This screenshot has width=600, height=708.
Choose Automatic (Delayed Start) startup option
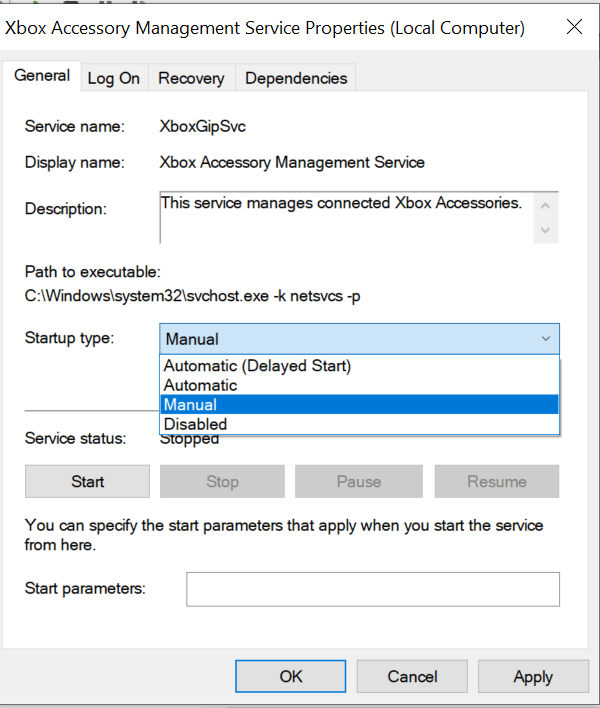point(258,366)
